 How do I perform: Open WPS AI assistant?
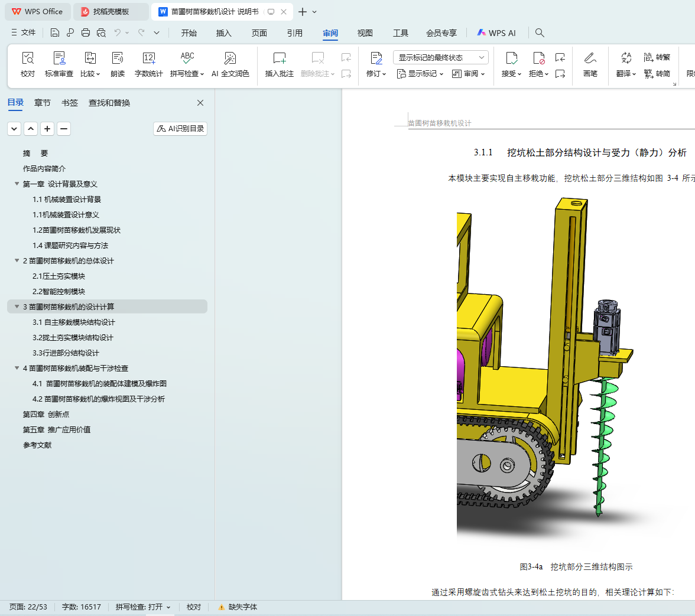(x=496, y=32)
